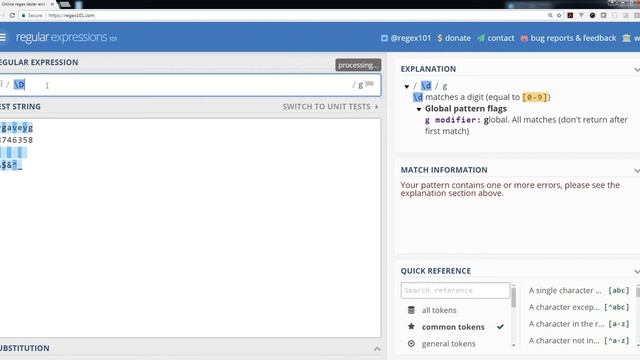This screenshot has height=360, width=640.
Task: Collapse the Global pattern flags node
Action: (x=419, y=109)
